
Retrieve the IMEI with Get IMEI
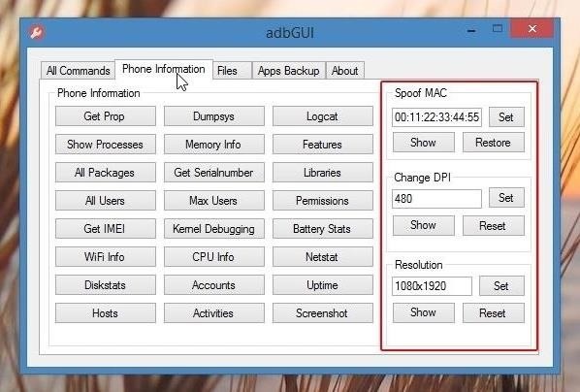[x=106, y=229]
